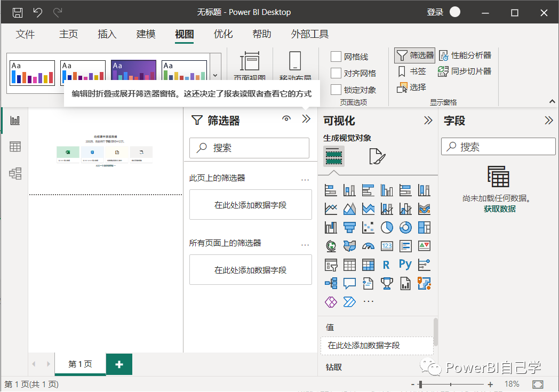Enable the 锁定对象 checkbox
The image size is (559, 392).
point(336,90)
